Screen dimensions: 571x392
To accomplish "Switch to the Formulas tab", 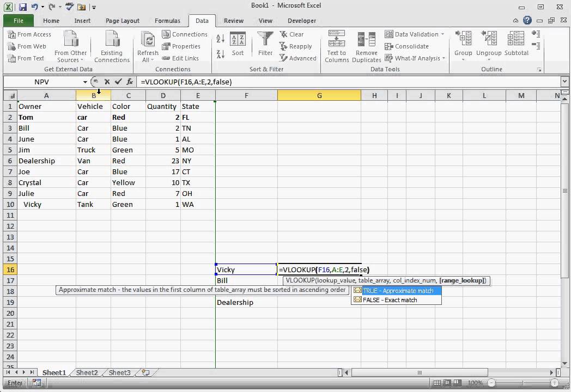I will (x=167, y=21).
